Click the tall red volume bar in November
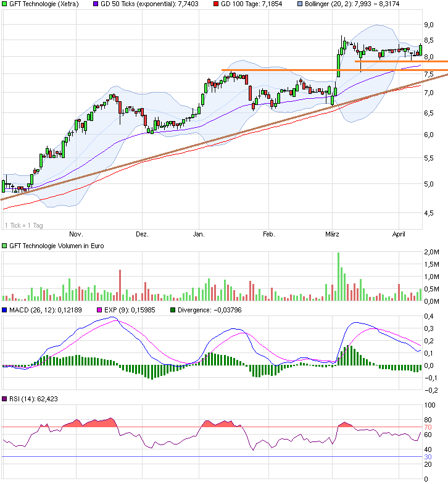The height and width of the screenshot is (484, 448). coord(120,285)
